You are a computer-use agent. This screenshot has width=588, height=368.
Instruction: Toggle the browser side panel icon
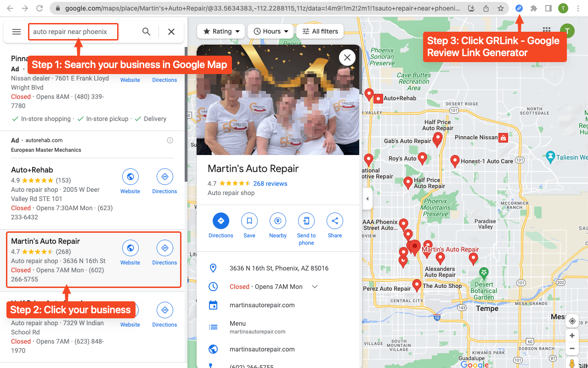click(548, 8)
